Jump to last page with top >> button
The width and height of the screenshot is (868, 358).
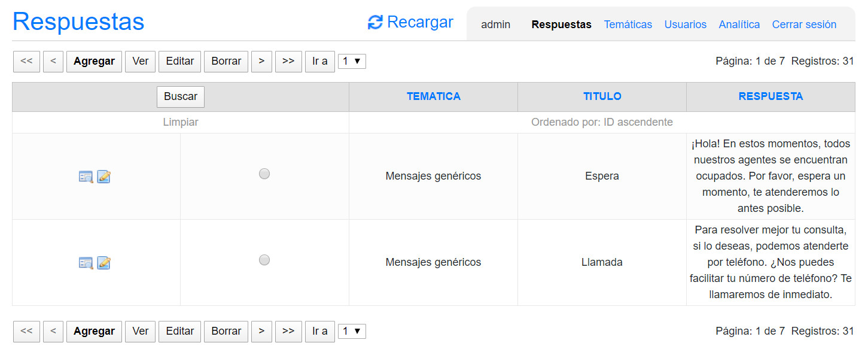point(288,61)
